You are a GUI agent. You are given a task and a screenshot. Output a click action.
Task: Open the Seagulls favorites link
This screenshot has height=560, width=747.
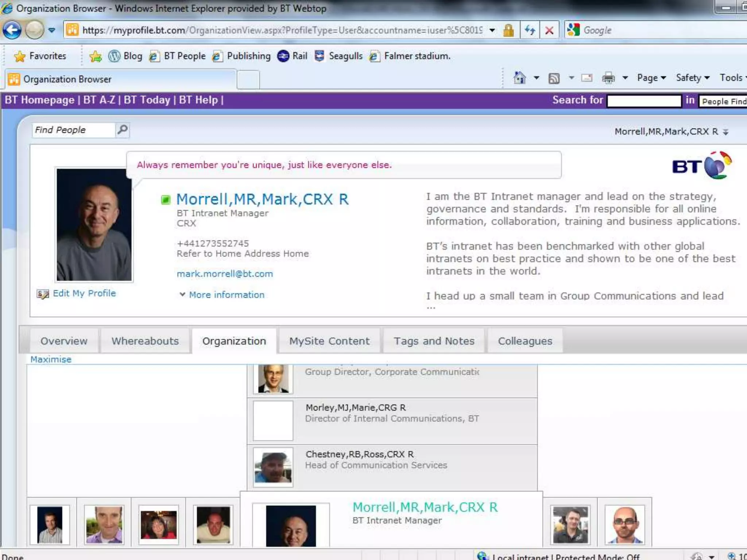click(338, 56)
